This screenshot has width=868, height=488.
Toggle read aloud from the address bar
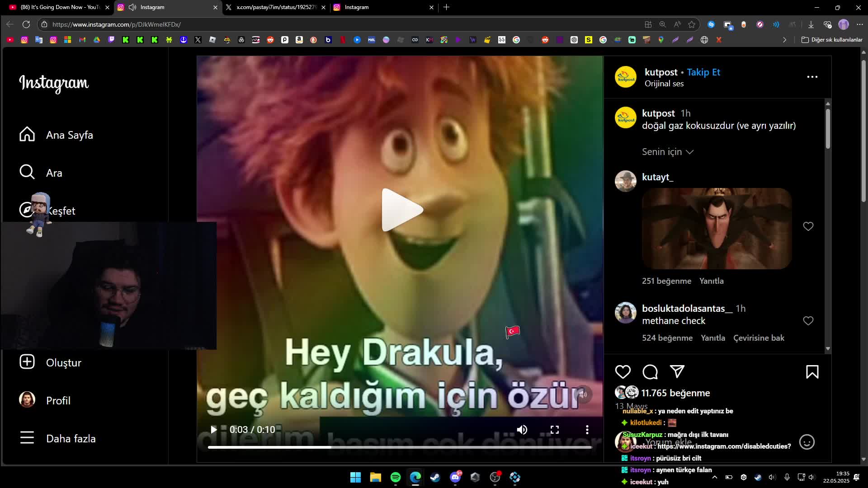[x=677, y=24]
